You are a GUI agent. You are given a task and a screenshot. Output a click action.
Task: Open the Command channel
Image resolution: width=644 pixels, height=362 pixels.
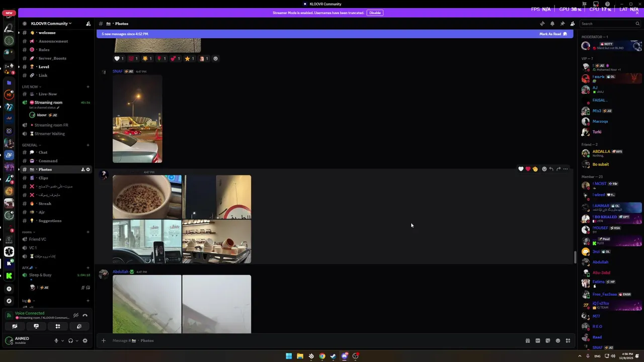[48, 161]
